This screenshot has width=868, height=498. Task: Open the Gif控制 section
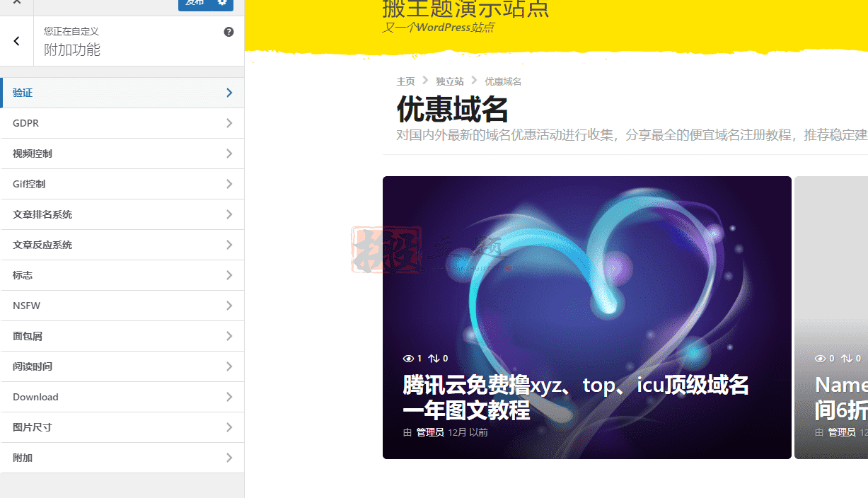(122, 184)
